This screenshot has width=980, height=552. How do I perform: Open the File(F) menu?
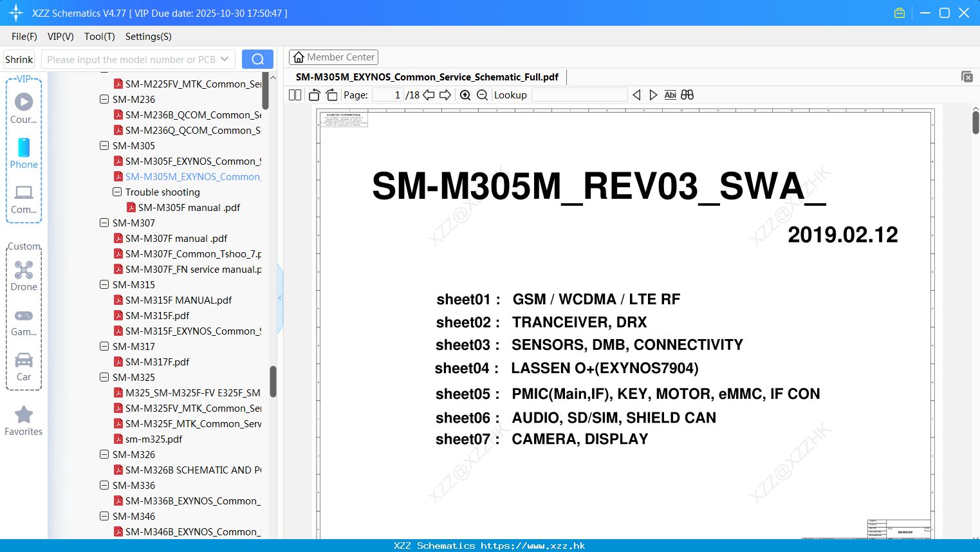coord(24,37)
